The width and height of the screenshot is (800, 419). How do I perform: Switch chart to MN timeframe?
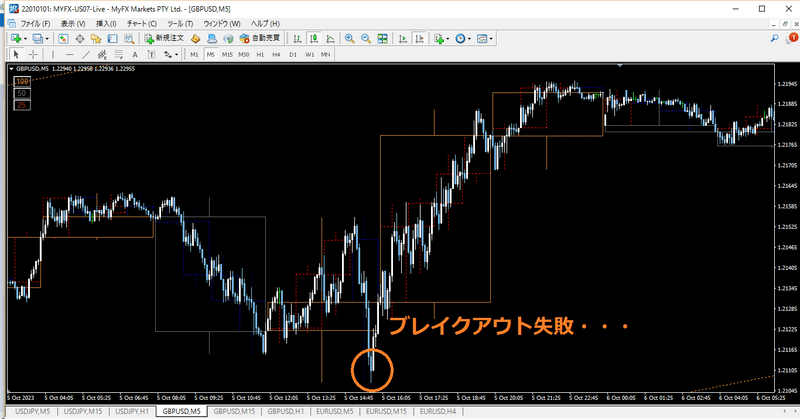tap(326, 54)
